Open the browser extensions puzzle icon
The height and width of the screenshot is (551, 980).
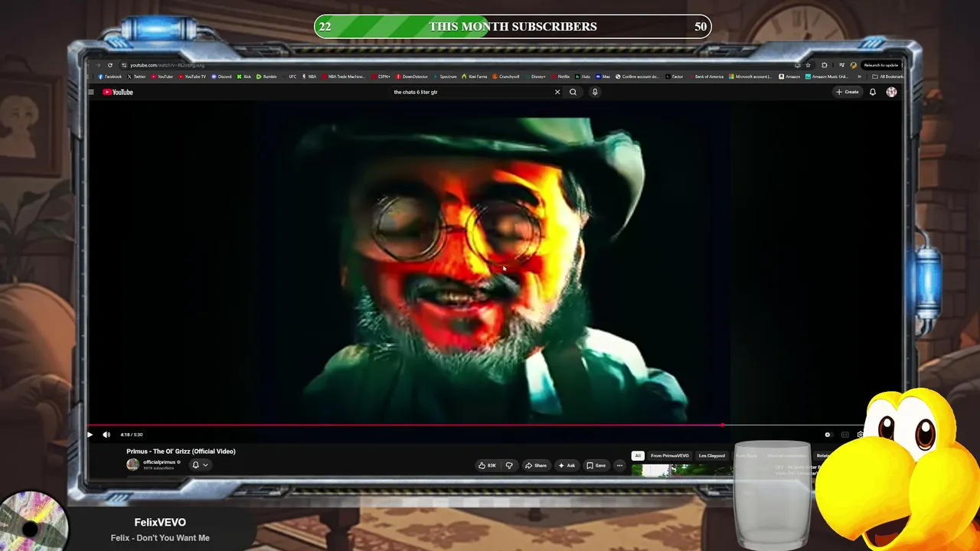point(825,65)
